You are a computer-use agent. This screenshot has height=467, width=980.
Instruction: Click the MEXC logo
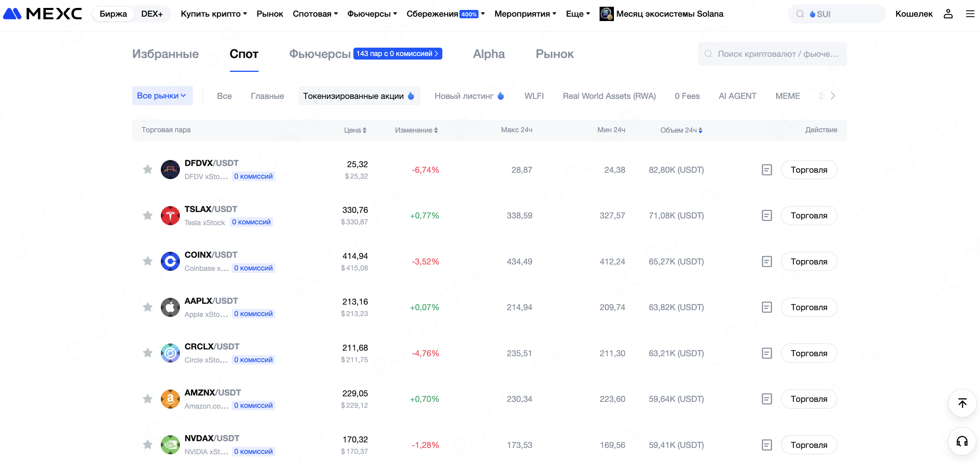42,14
